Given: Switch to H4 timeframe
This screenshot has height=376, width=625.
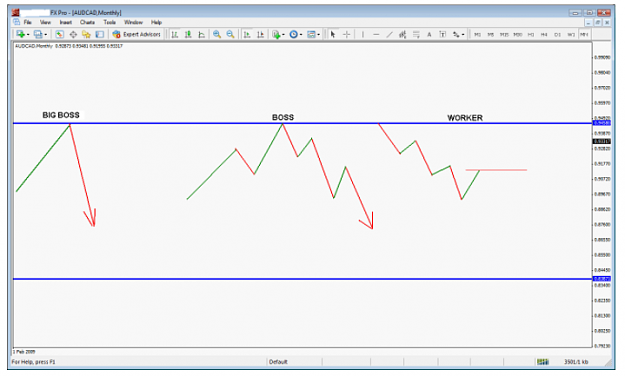Looking at the screenshot, I should (x=544, y=35).
